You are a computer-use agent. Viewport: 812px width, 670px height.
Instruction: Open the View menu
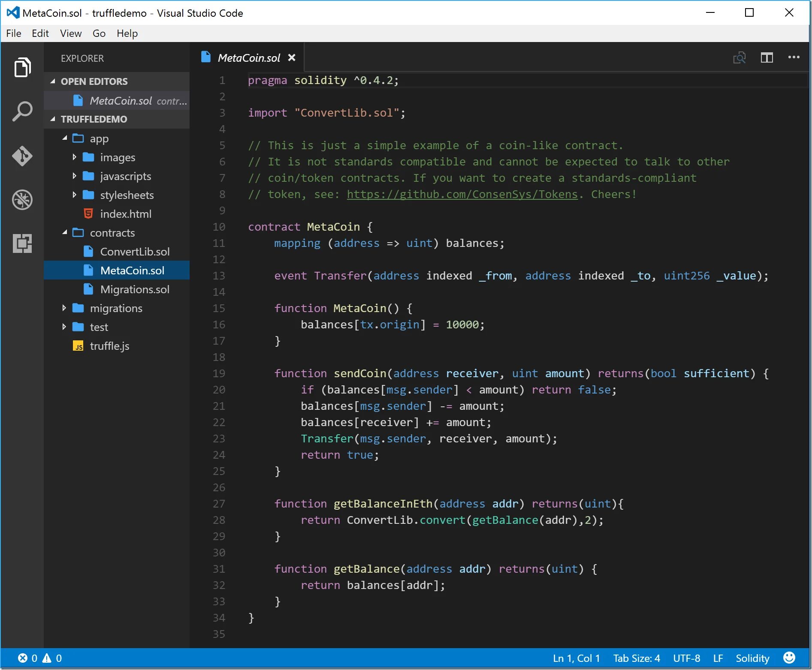71,33
